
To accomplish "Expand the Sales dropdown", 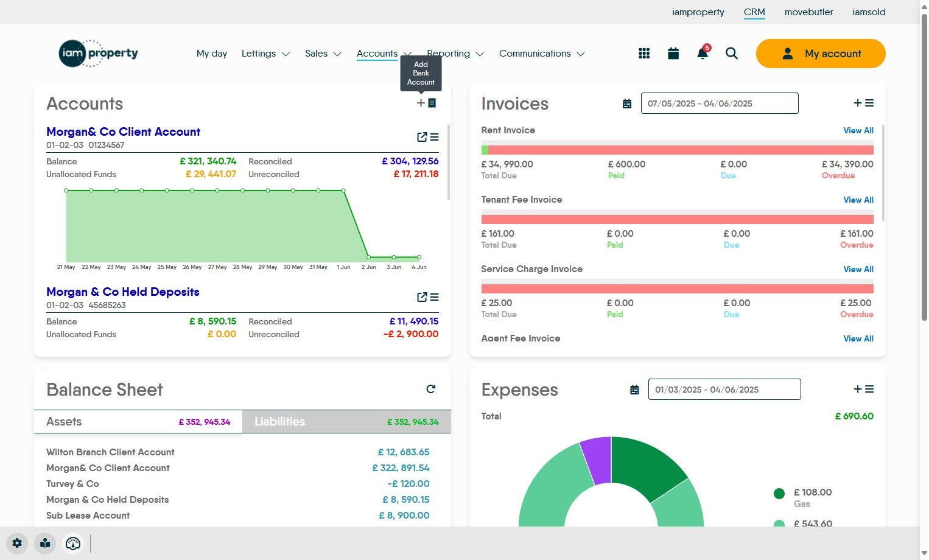I will coord(323,54).
